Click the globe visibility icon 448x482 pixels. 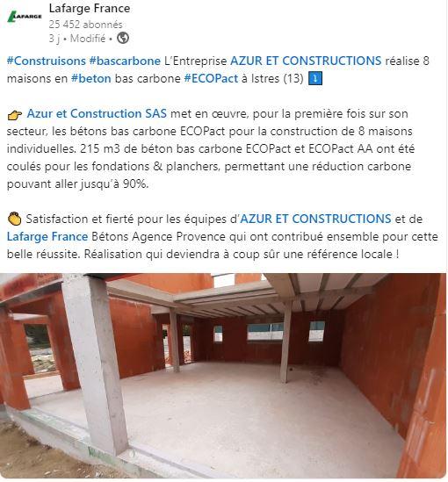pos(123,38)
